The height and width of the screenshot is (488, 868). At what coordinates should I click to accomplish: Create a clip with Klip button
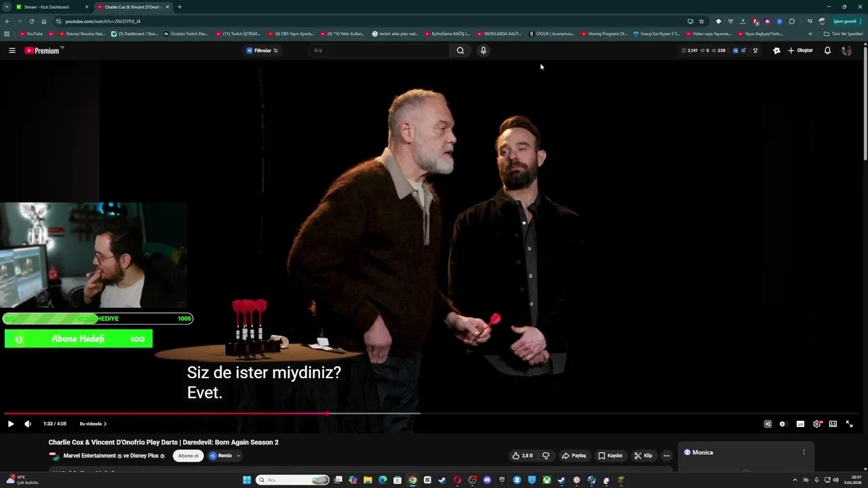(x=643, y=455)
